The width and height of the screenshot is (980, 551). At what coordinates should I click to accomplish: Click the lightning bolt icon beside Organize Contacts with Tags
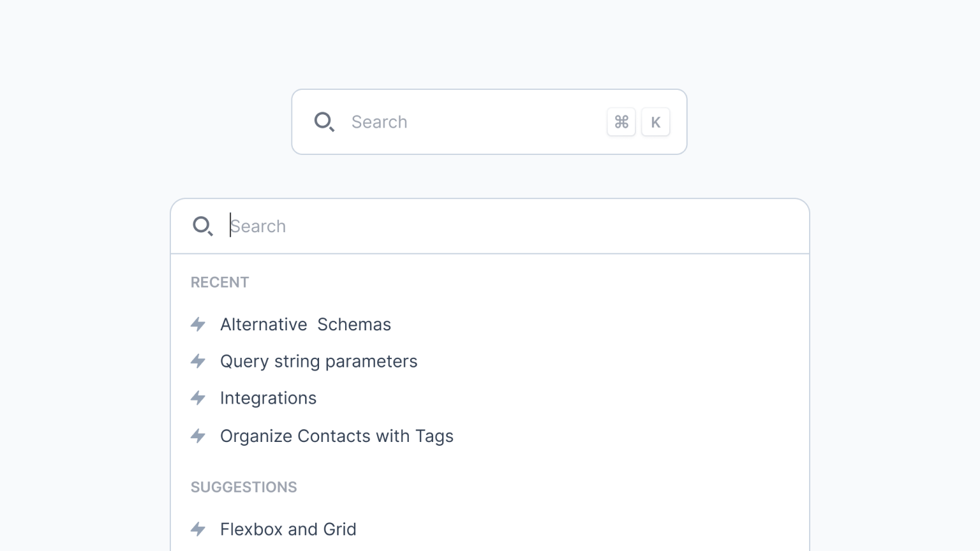pyautogui.click(x=198, y=436)
